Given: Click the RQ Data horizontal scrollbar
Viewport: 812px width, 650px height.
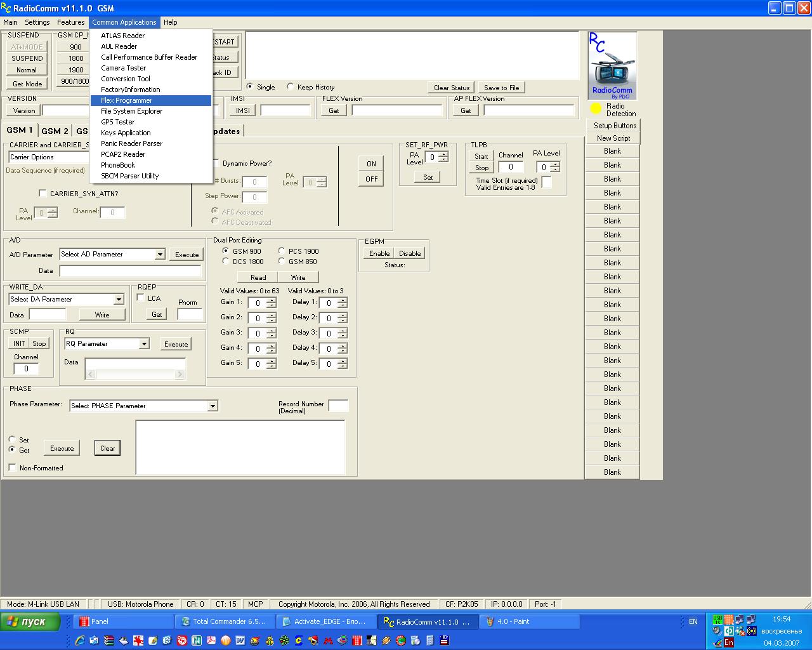Looking at the screenshot, I should point(135,375).
